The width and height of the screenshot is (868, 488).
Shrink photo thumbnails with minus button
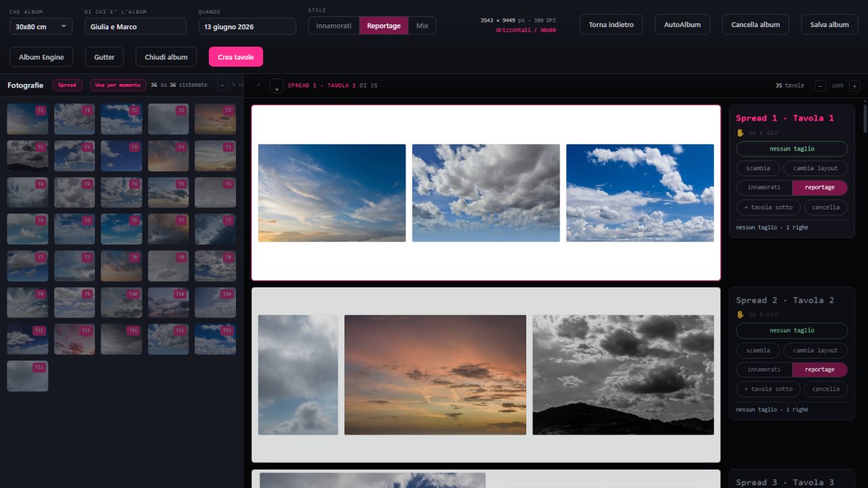coord(222,85)
